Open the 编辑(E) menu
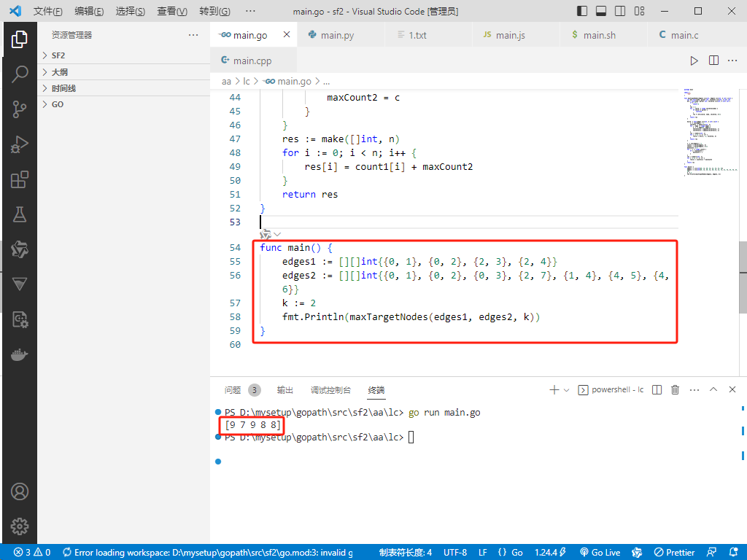 coord(89,11)
